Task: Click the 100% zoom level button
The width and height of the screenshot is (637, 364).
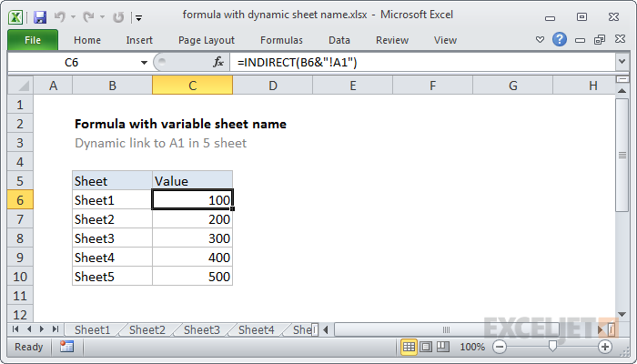Action: pyautogui.click(x=471, y=347)
